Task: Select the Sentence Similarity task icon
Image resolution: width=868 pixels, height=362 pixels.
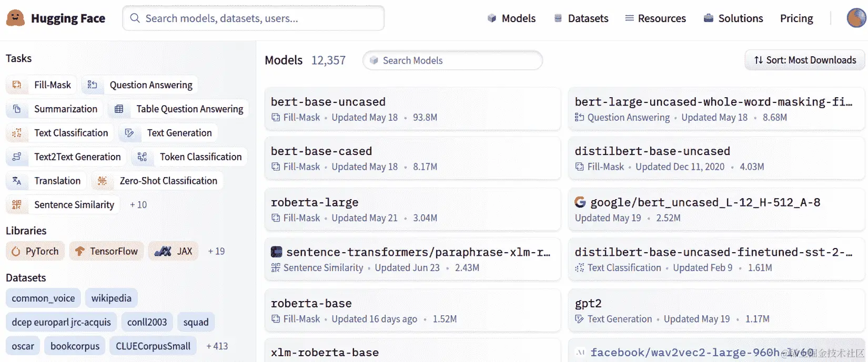Action: [x=17, y=205]
